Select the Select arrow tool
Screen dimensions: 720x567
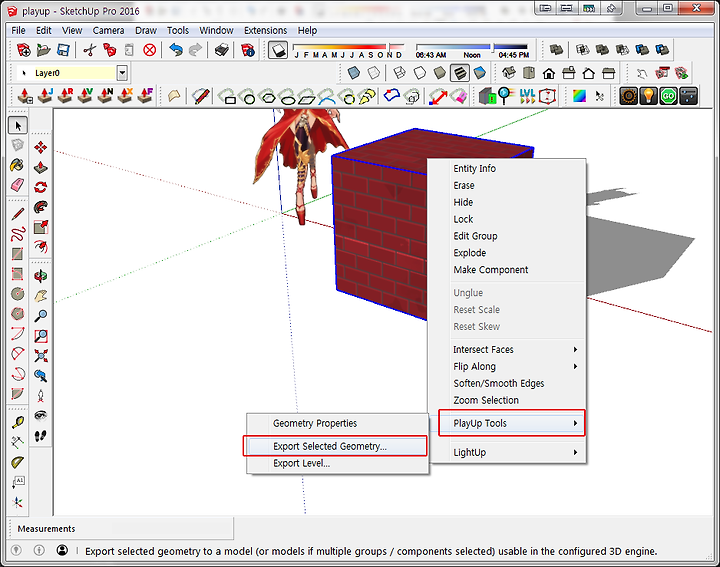click(18, 125)
